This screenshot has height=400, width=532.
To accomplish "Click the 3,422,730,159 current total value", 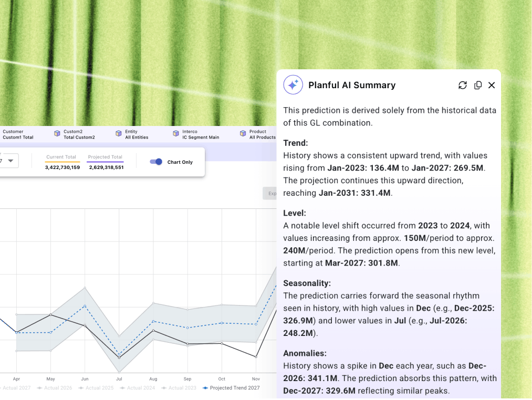I will point(62,167).
